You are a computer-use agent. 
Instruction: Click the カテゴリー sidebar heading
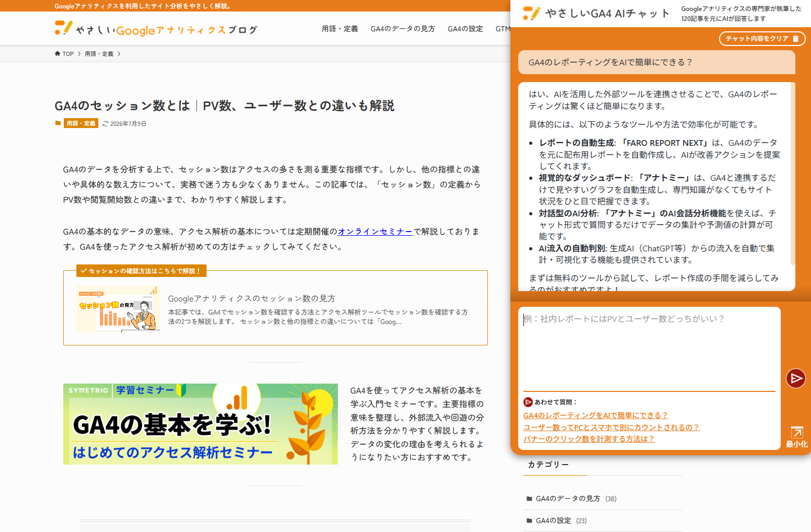tap(548, 465)
